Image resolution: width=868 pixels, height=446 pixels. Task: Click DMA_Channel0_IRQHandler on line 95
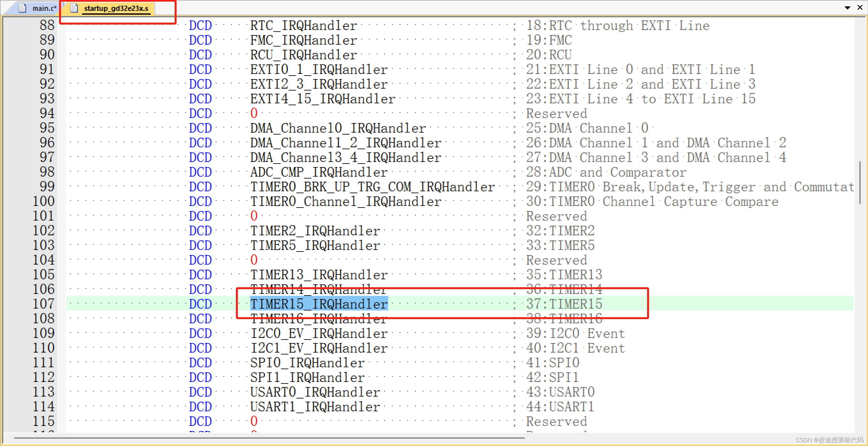(337, 128)
